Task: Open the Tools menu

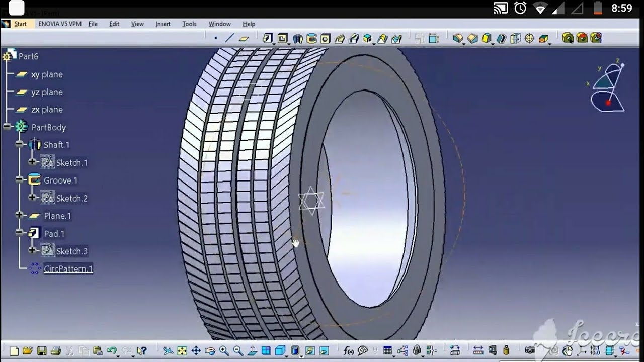Action: pos(189,24)
